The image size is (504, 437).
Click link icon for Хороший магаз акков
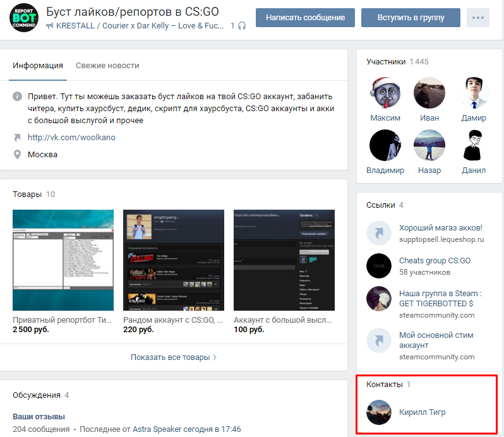379,233
